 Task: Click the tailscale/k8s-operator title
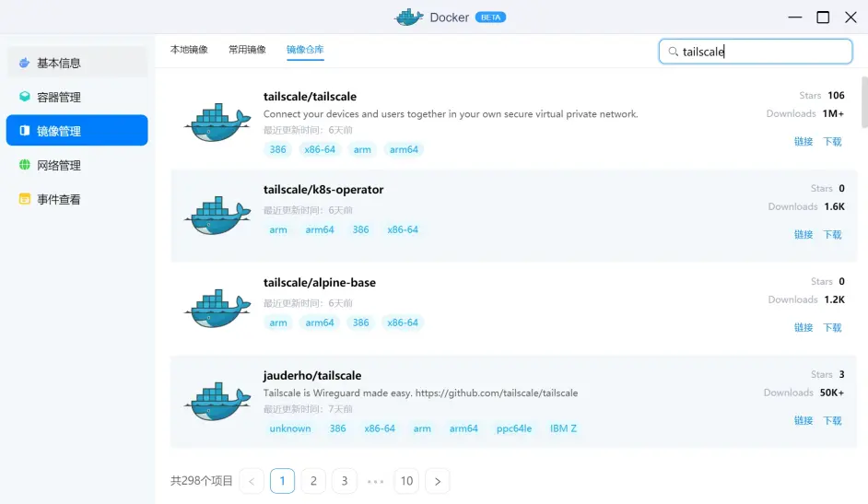pyautogui.click(x=323, y=189)
